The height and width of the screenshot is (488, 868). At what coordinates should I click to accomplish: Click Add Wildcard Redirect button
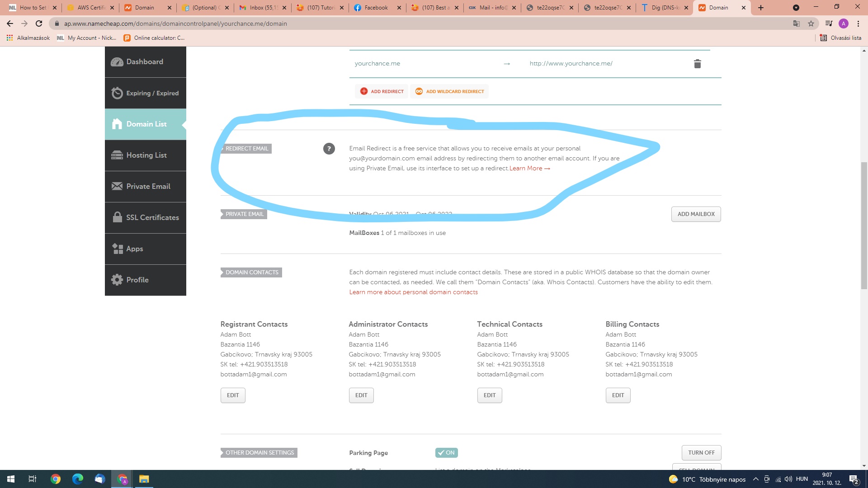[449, 91]
